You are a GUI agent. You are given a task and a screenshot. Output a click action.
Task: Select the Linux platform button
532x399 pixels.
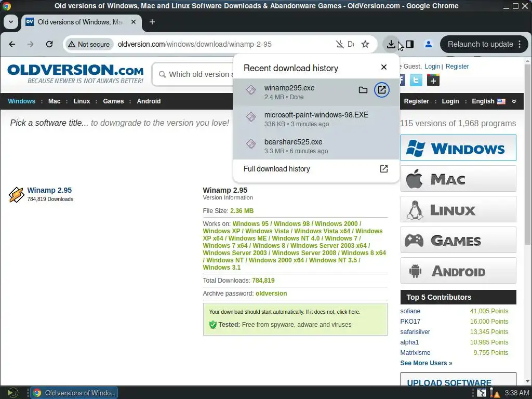coord(458,209)
